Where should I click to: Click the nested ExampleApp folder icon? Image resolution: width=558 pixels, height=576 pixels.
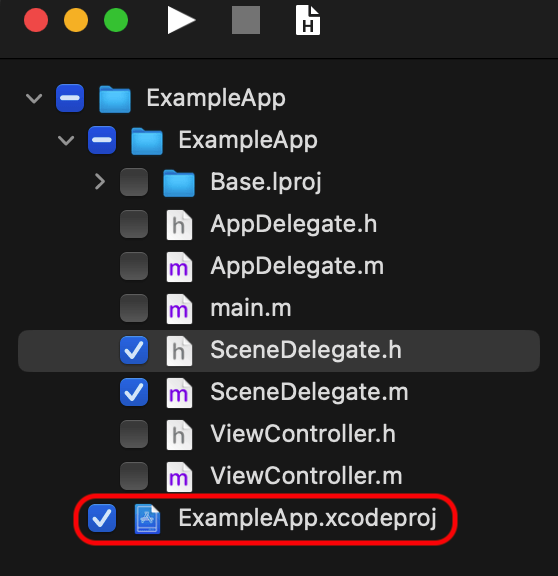tap(147, 141)
